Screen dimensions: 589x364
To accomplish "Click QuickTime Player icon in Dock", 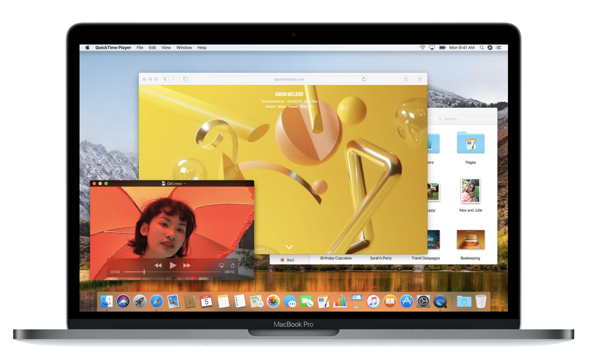I will (x=440, y=301).
